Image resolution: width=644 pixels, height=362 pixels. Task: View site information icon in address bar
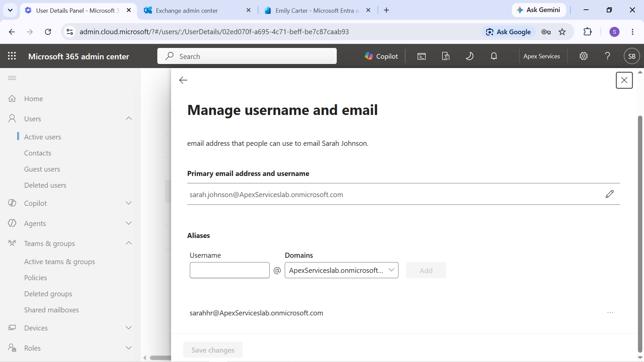70,32
